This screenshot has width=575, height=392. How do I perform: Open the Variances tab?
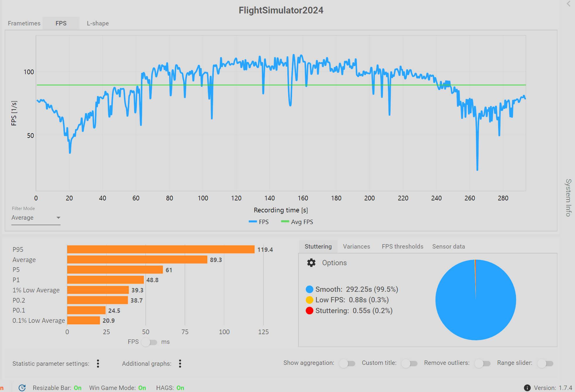pos(356,247)
